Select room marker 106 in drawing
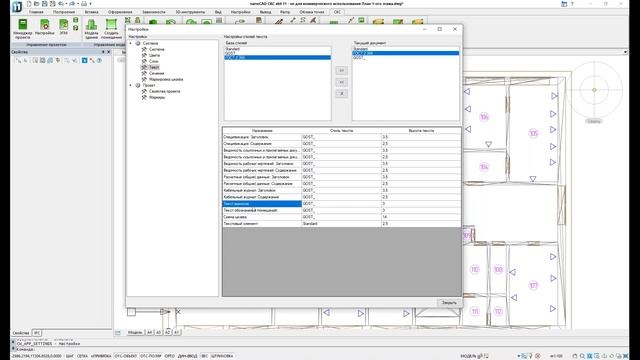The image size is (640, 360). (484, 117)
